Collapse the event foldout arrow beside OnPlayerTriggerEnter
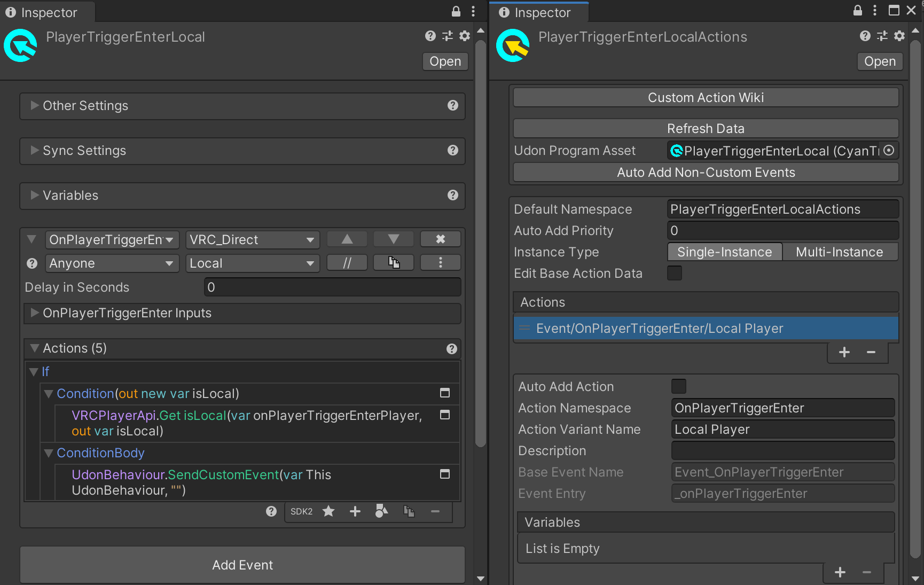 pos(32,239)
